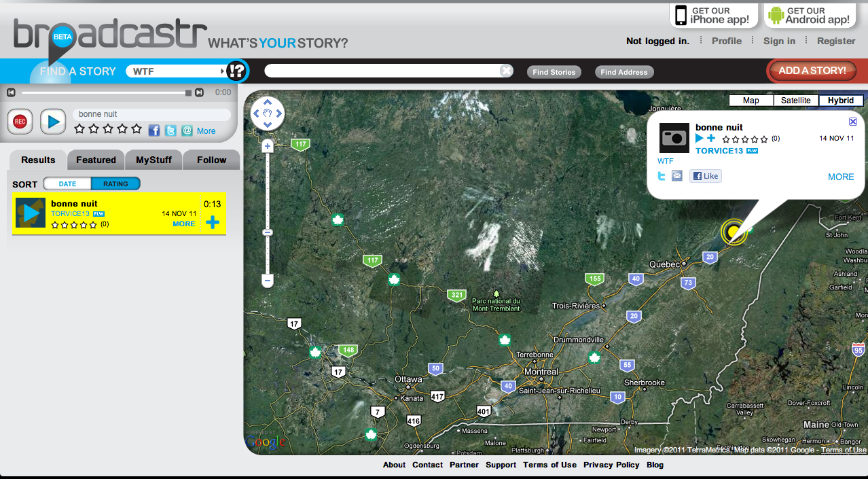Switch to the Results tab
This screenshot has width=868, height=479.
click(38, 160)
